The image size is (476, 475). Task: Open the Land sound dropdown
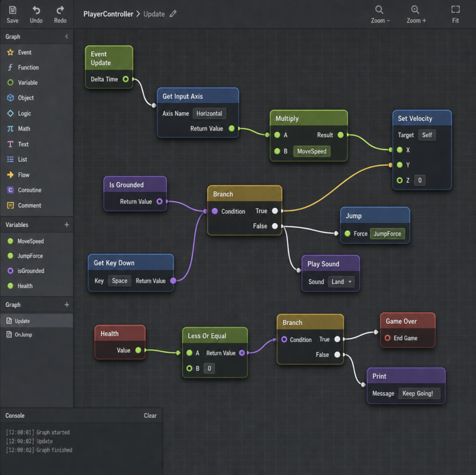pos(341,282)
